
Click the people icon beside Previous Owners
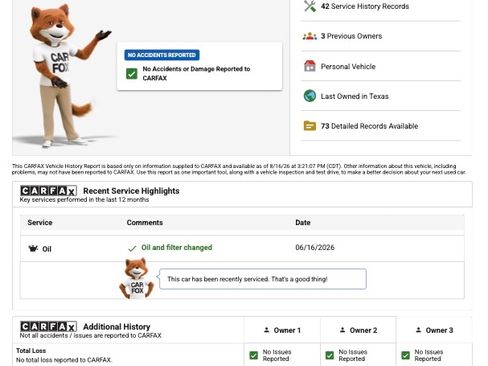tap(310, 36)
